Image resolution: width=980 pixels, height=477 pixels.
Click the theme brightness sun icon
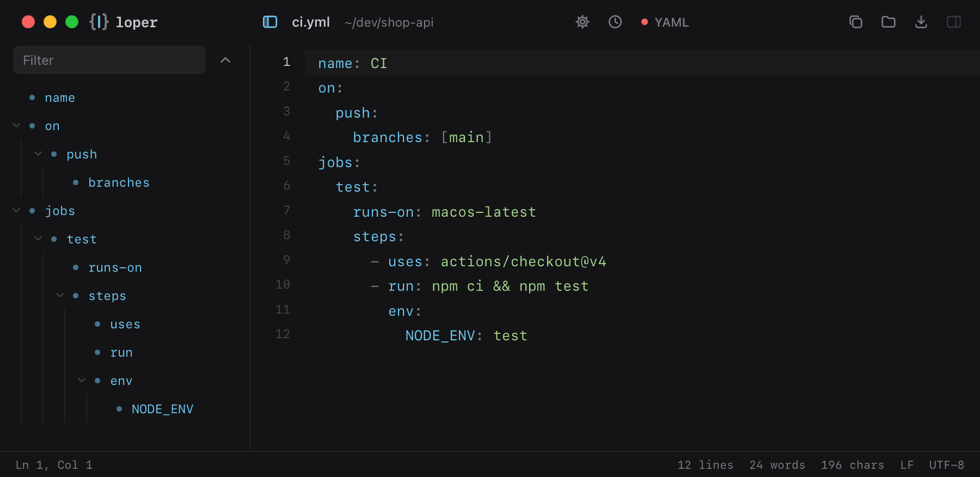click(583, 22)
